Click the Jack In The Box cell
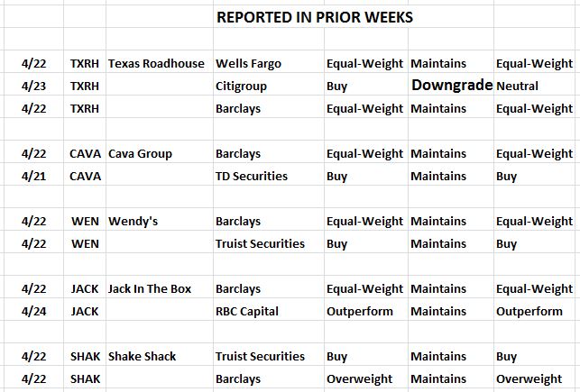The image size is (580, 392). [x=150, y=289]
